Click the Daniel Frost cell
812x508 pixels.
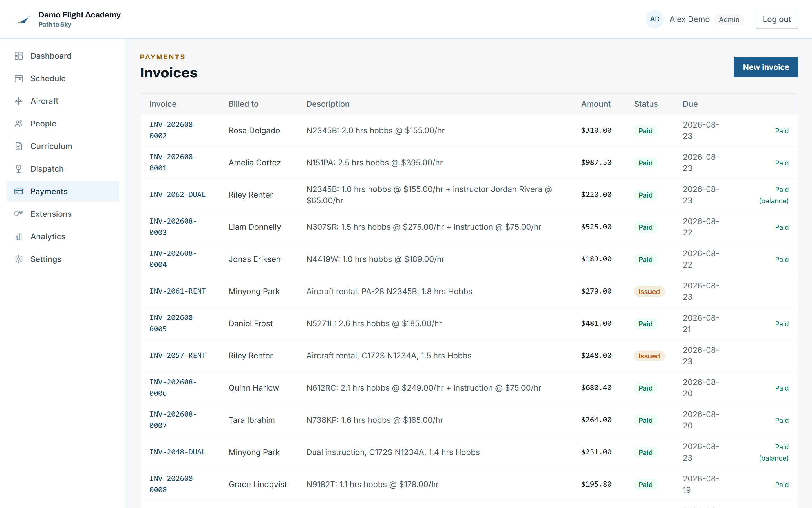coord(250,323)
